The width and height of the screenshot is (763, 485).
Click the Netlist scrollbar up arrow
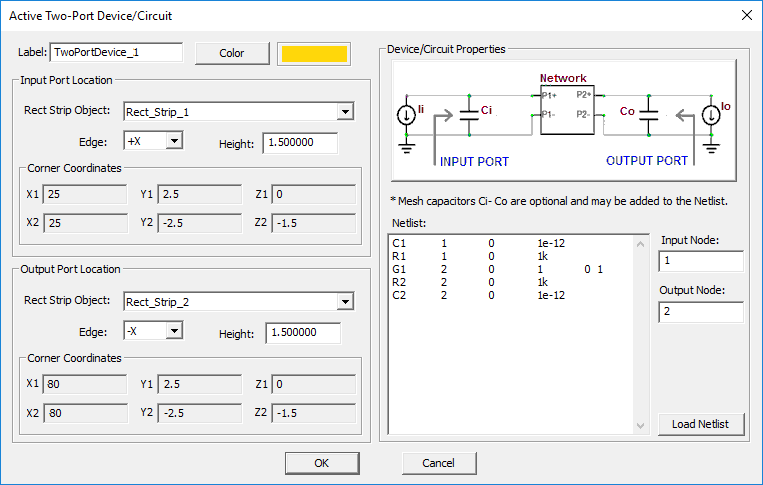pyautogui.click(x=642, y=243)
